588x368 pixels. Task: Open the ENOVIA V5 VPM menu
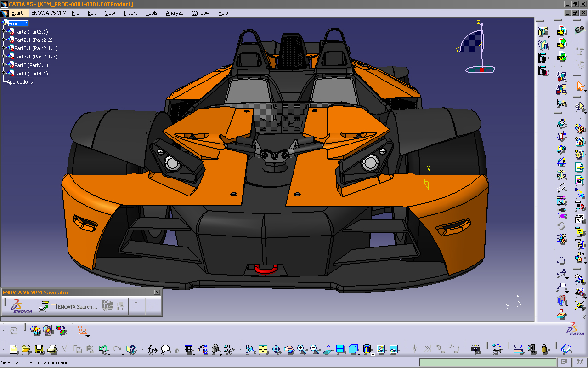pos(49,13)
